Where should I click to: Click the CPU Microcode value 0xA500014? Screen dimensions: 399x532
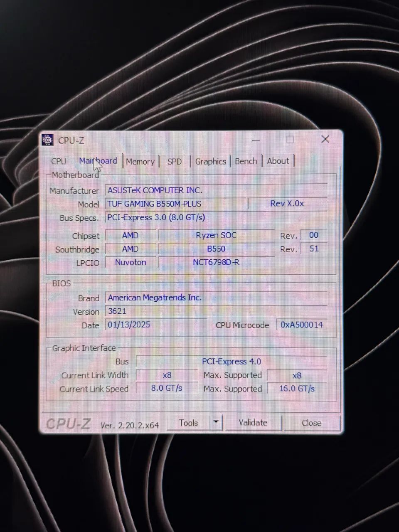coord(302,325)
